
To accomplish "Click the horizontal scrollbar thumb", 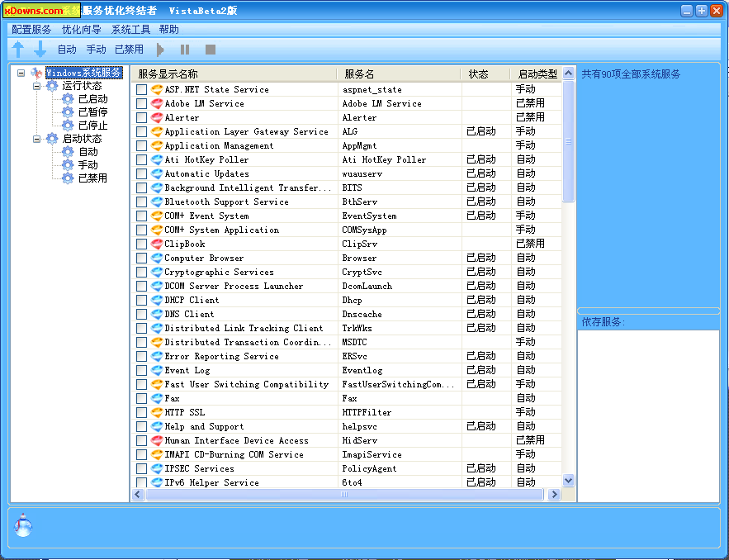I will pyautogui.click(x=344, y=495).
